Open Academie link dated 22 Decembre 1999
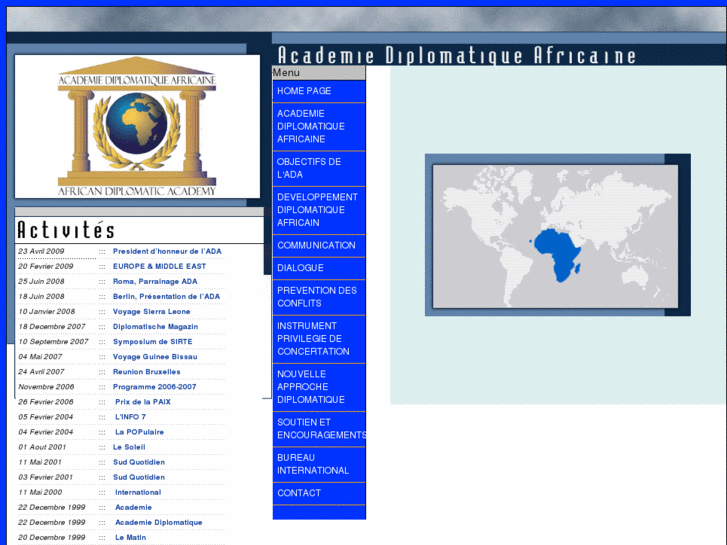 pos(134,507)
